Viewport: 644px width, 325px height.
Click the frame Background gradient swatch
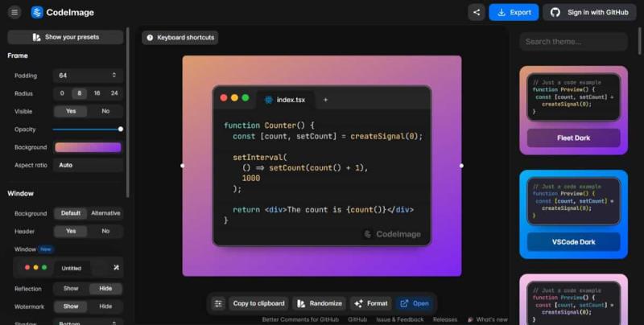pos(88,147)
